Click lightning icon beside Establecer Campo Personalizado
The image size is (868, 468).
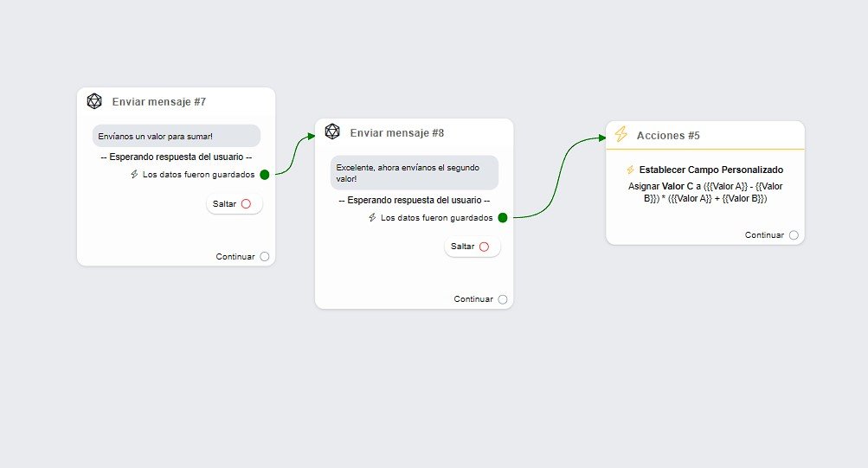point(630,170)
